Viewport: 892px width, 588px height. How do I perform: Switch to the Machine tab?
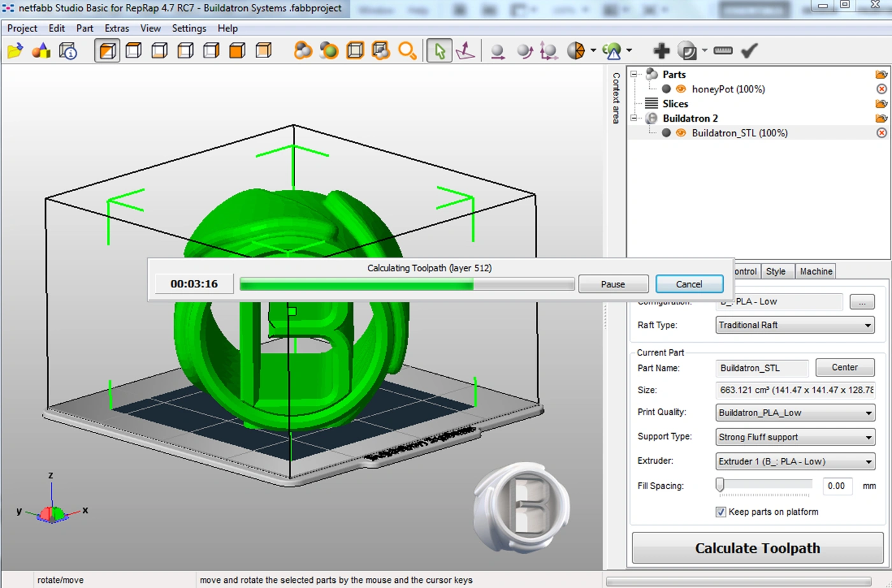[816, 271]
